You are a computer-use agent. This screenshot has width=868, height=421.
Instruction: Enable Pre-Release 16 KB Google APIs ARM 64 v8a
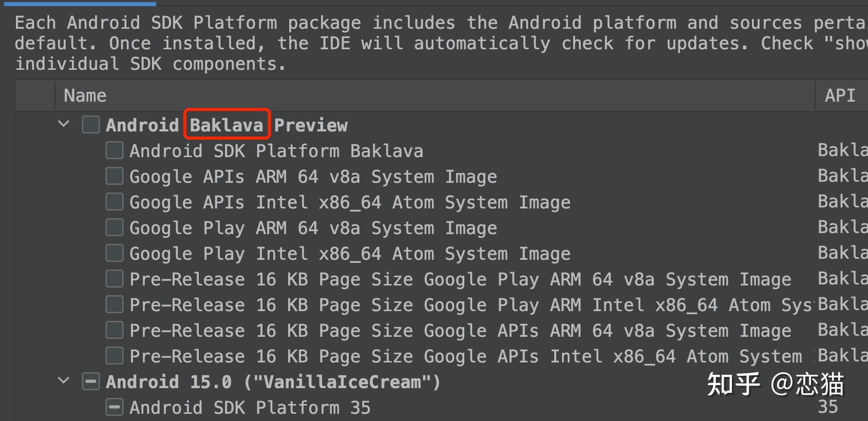click(x=114, y=330)
